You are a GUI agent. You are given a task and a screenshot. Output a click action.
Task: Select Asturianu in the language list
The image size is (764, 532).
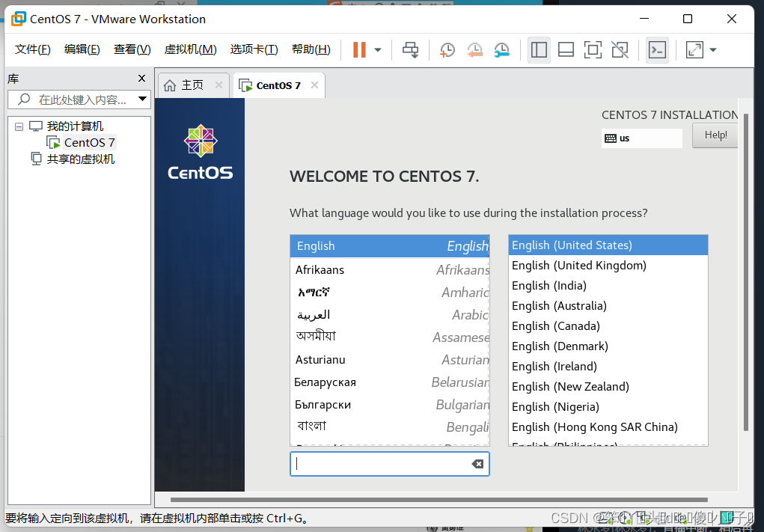click(390, 360)
